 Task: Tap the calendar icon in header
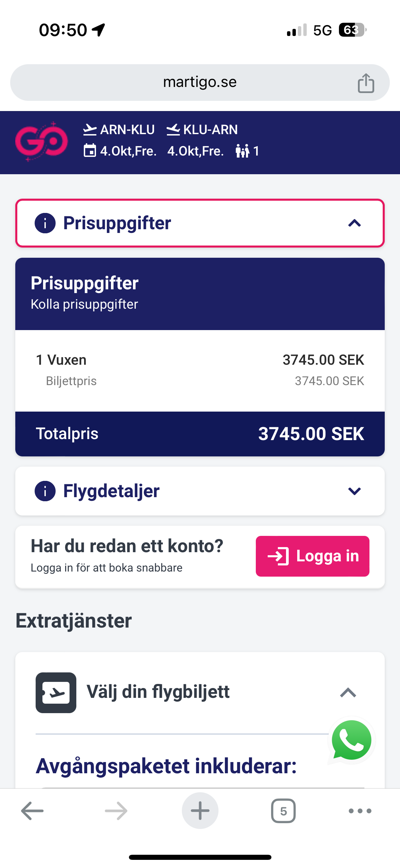click(x=90, y=151)
